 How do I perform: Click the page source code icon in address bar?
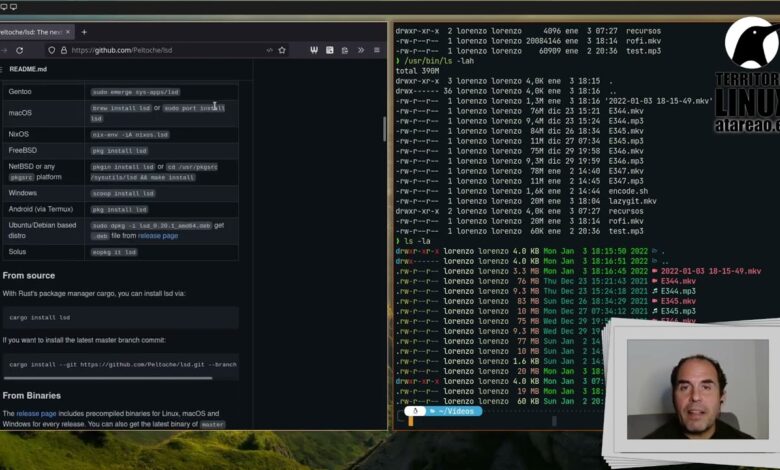click(270, 50)
